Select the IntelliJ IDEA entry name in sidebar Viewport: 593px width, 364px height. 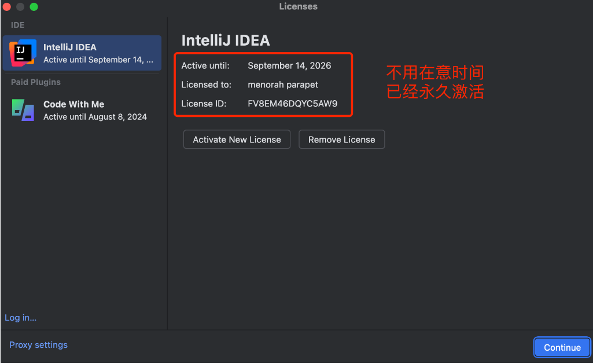tap(69, 47)
